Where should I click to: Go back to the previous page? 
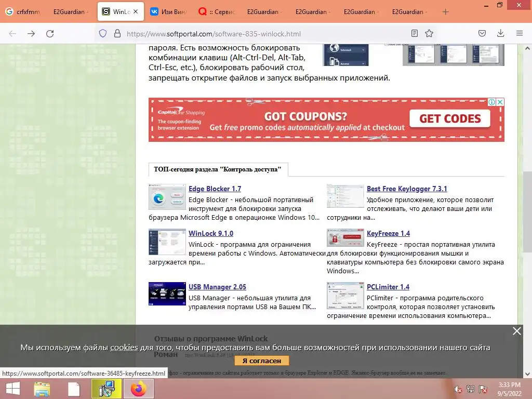12,34
